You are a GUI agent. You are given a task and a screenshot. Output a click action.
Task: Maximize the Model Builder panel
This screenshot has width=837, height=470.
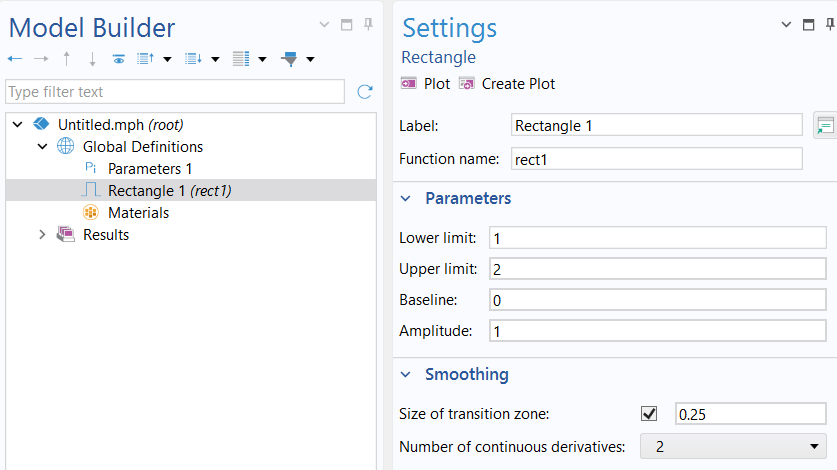(346, 25)
